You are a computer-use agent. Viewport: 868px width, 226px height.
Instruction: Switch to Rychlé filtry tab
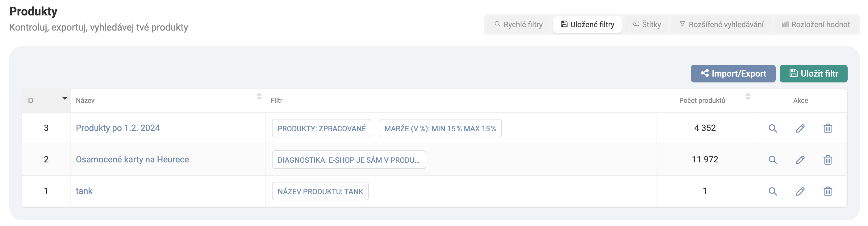(x=518, y=25)
